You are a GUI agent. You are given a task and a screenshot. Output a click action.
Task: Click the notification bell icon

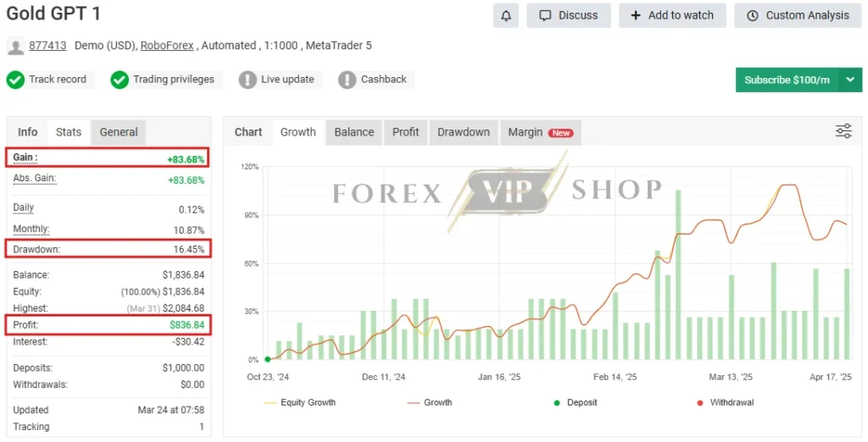[x=505, y=15]
